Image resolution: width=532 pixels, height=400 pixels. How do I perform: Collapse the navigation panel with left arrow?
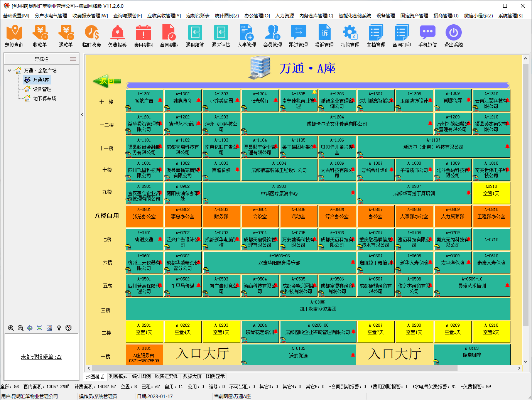point(82,115)
